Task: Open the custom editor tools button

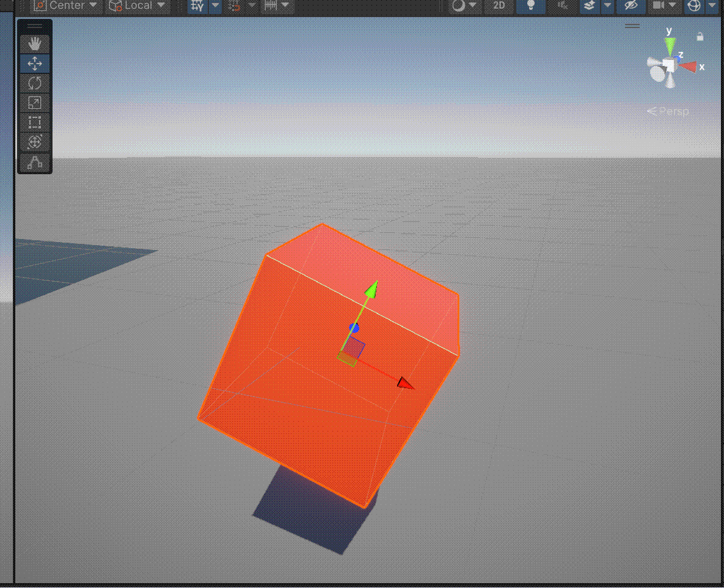Action: [35, 162]
